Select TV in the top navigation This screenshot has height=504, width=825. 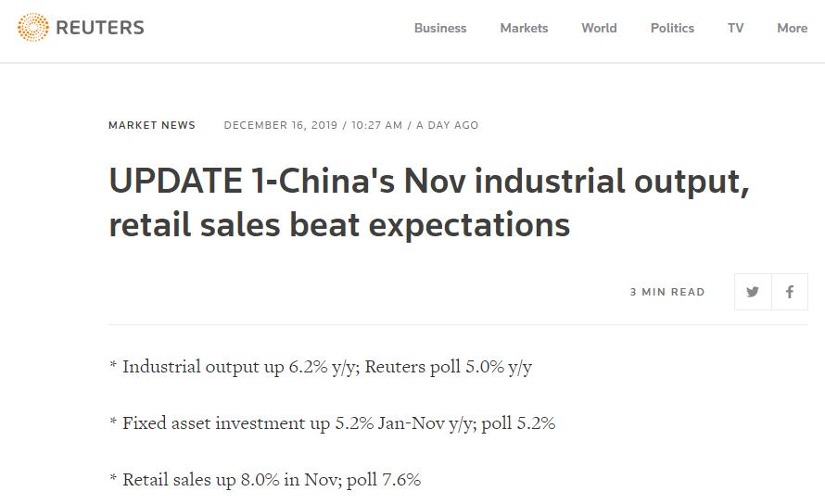tap(735, 28)
